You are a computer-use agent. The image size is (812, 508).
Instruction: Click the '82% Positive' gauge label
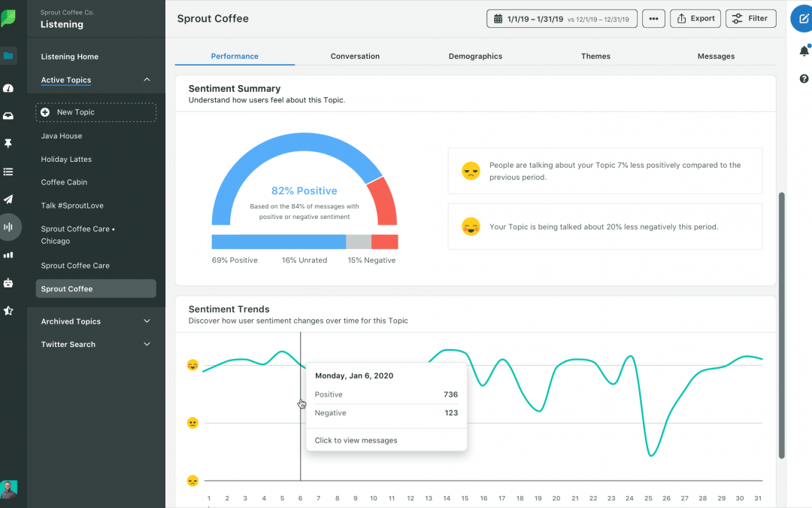point(304,190)
